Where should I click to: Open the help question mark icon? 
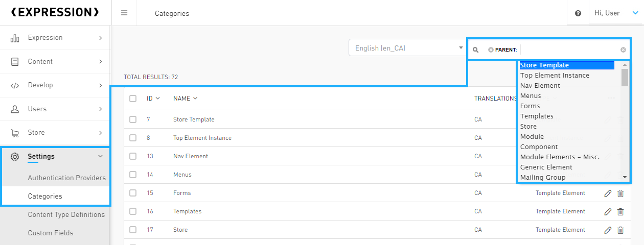(x=578, y=13)
